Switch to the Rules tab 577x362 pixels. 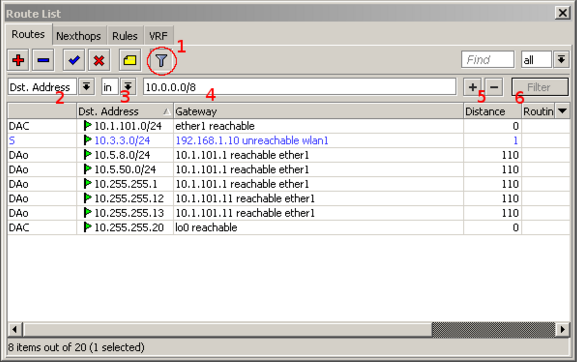pyautogui.click(x=125, y=36)
